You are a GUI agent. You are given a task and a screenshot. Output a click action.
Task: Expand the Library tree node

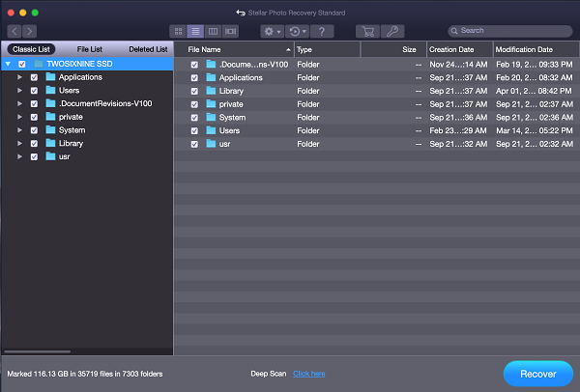[19, 144]
